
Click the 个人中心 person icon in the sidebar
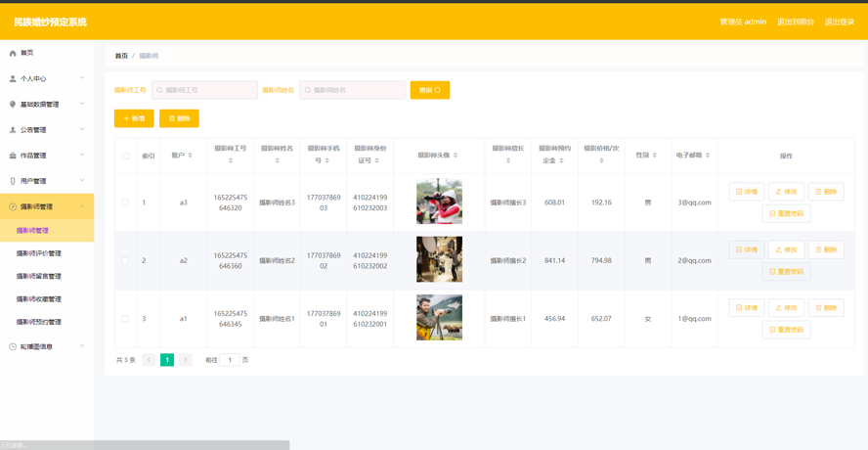coord(13,78)
